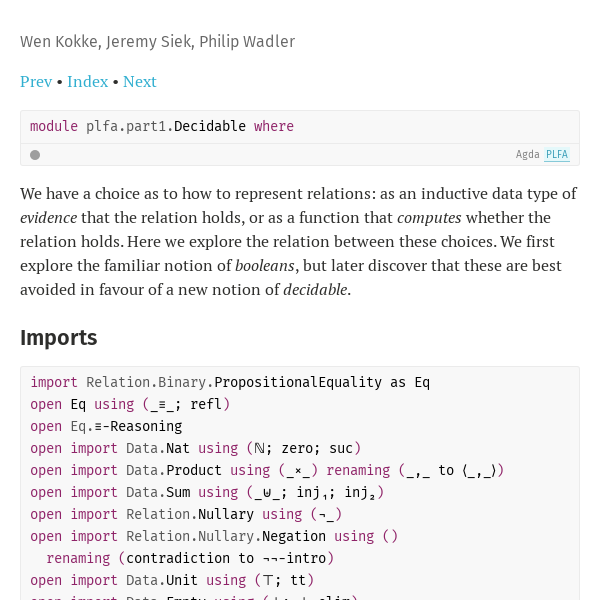
Task: Open the PLFA link in code footer
Action: [557, 155]
